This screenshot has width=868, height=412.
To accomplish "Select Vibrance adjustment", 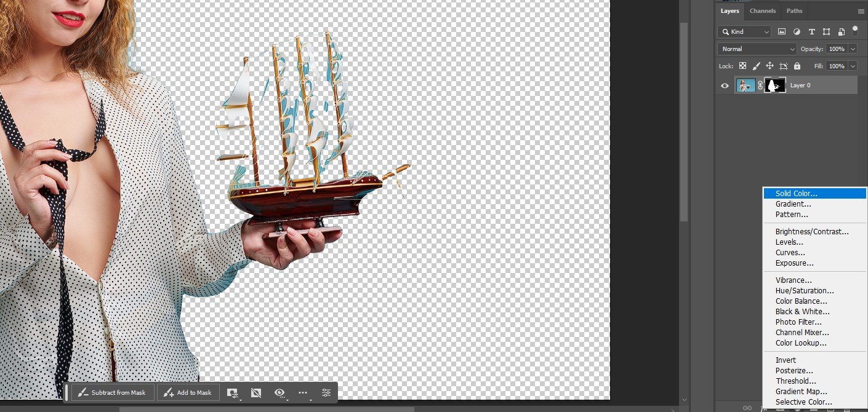I will [x=814, y=280].
